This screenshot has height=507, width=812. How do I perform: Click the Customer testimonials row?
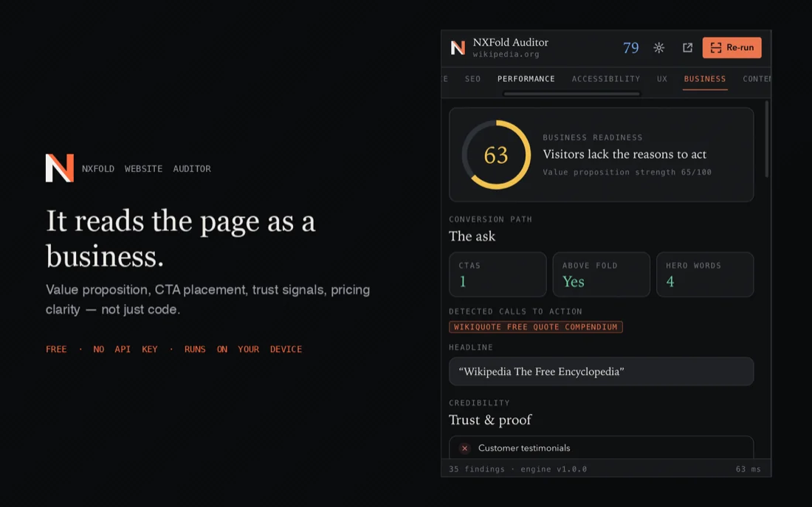(x=601, y=447)
